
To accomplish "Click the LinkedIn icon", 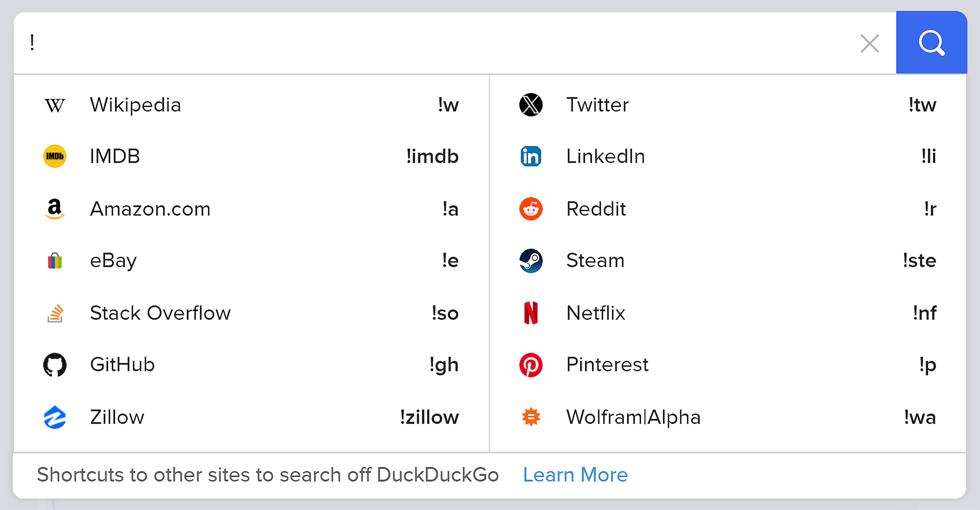I will point(531,156).
